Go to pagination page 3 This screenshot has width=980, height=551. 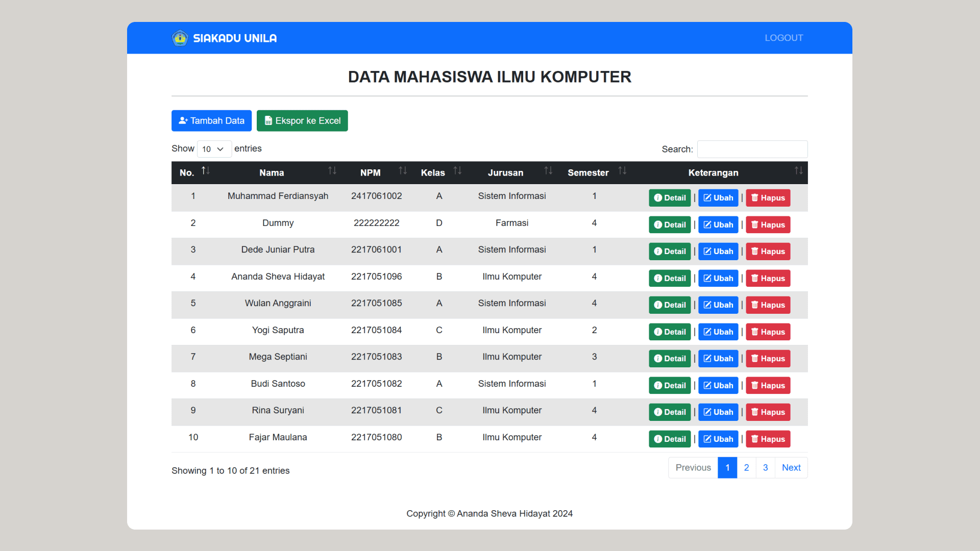(x=765, y=467)
